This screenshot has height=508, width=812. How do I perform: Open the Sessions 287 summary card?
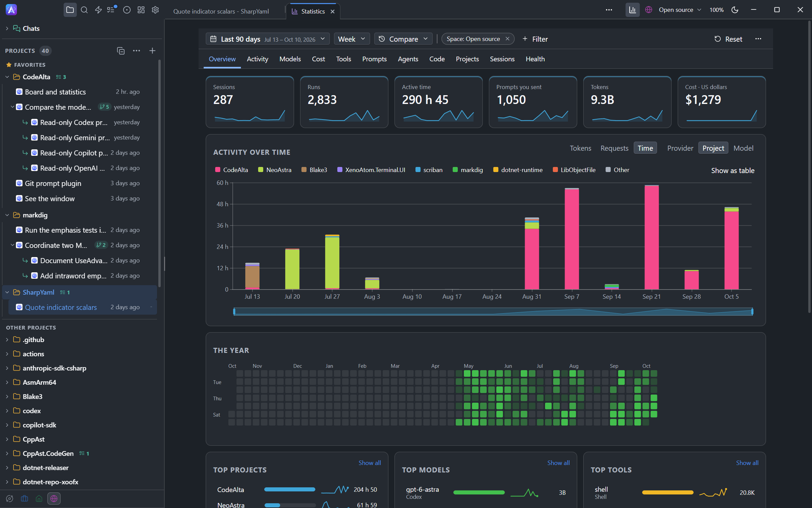tap(250, 102)
